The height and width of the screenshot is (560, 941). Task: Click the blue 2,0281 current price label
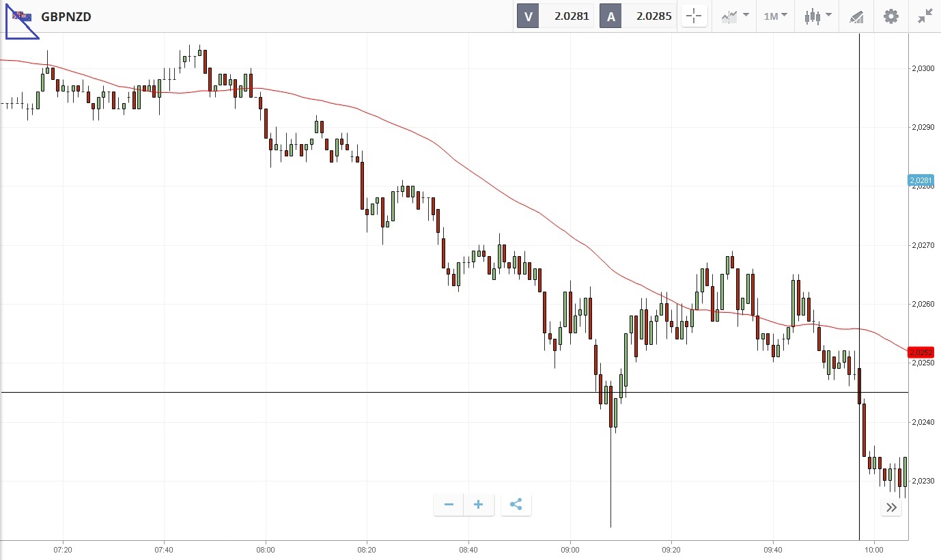pos(921,180)
